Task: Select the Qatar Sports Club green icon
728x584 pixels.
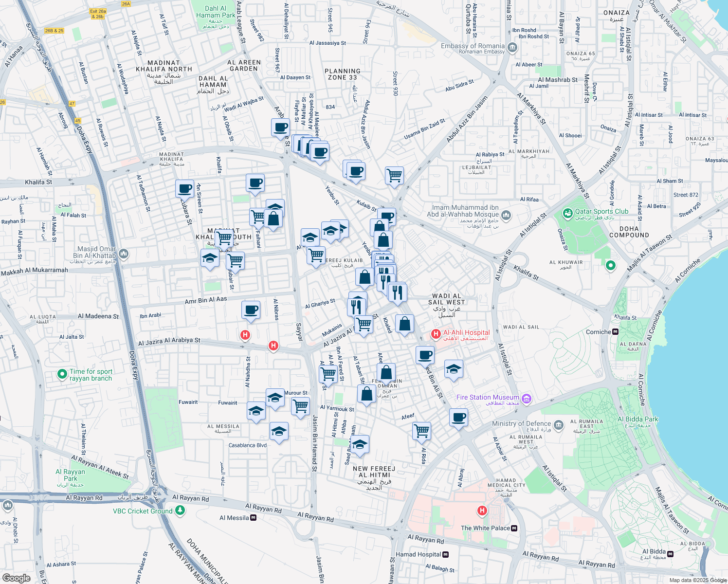Action: tap(567, 213)
